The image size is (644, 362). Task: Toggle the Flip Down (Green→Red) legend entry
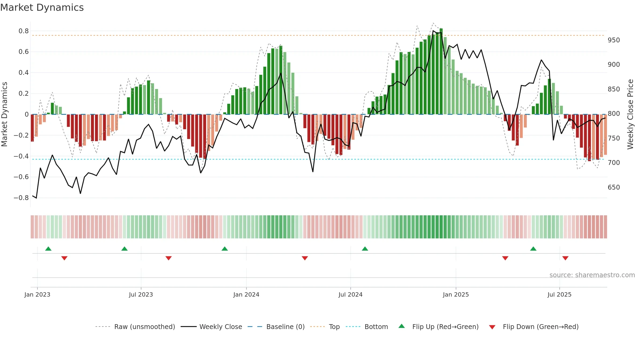click(533, 327)
